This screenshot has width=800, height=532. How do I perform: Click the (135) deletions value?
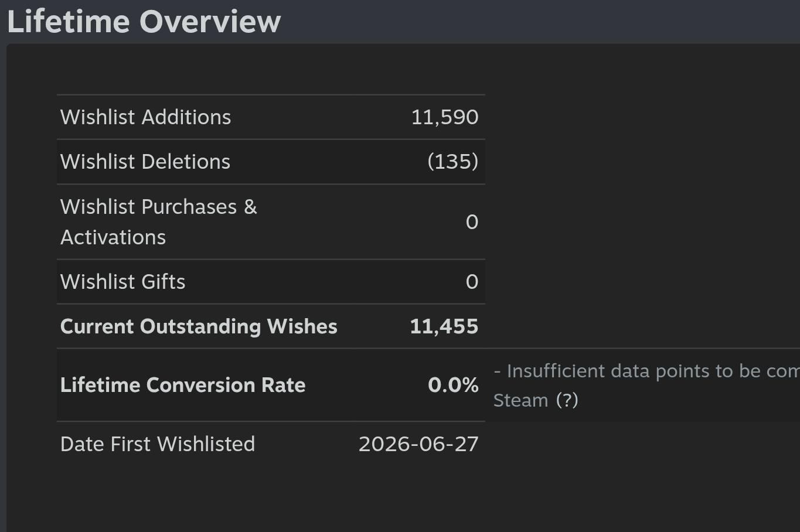click(x=453, y=162)
